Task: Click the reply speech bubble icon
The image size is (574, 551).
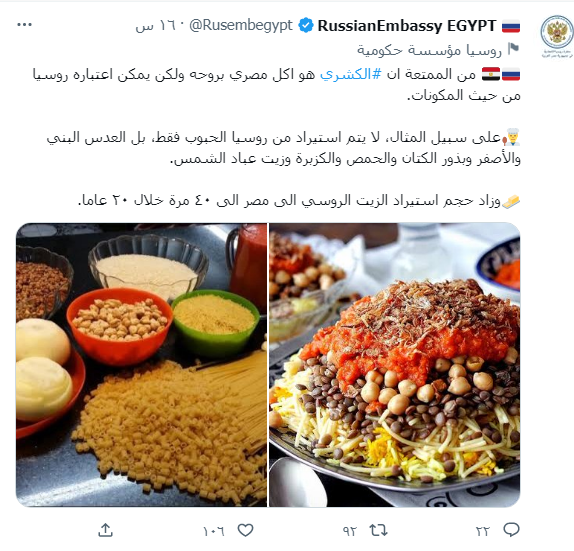Action: pos(511,530)
